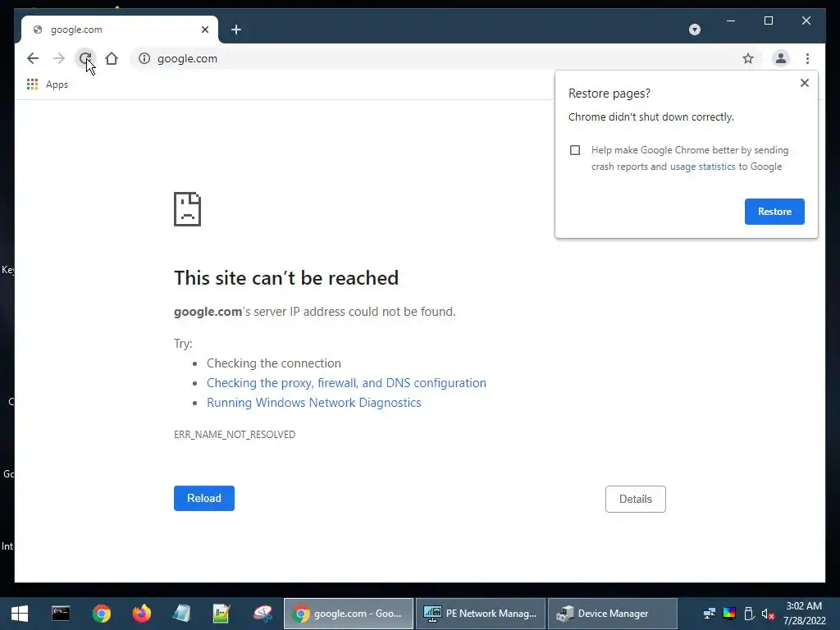
Task: Open the Windows Start menu
Action: (20, 614)
